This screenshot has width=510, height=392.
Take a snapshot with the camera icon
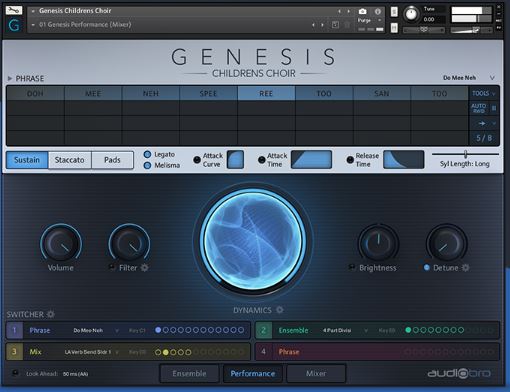pos(362,12)
